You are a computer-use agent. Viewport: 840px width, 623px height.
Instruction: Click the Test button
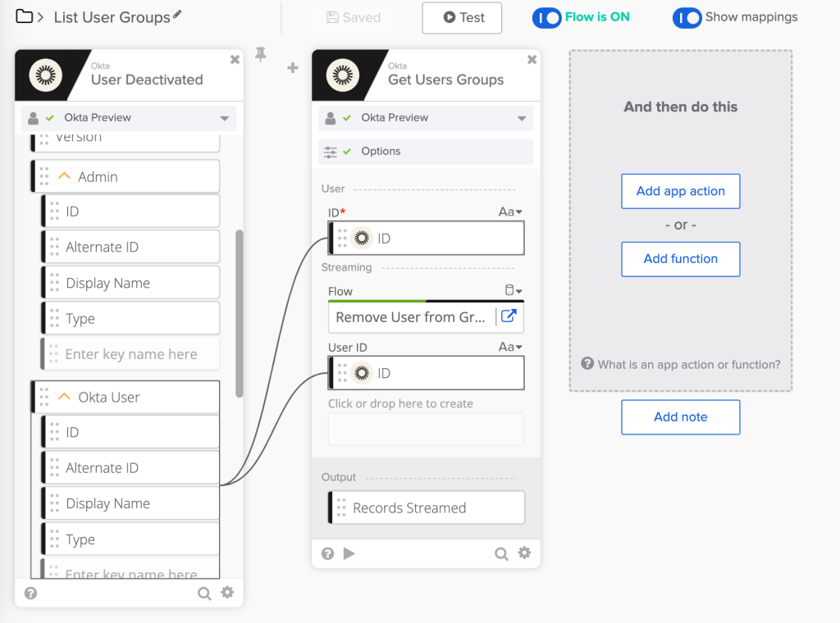pos(462,17)
